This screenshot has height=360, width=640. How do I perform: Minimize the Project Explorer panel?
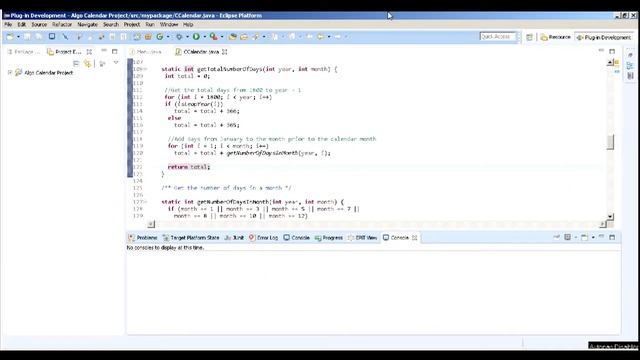[104, 51]
